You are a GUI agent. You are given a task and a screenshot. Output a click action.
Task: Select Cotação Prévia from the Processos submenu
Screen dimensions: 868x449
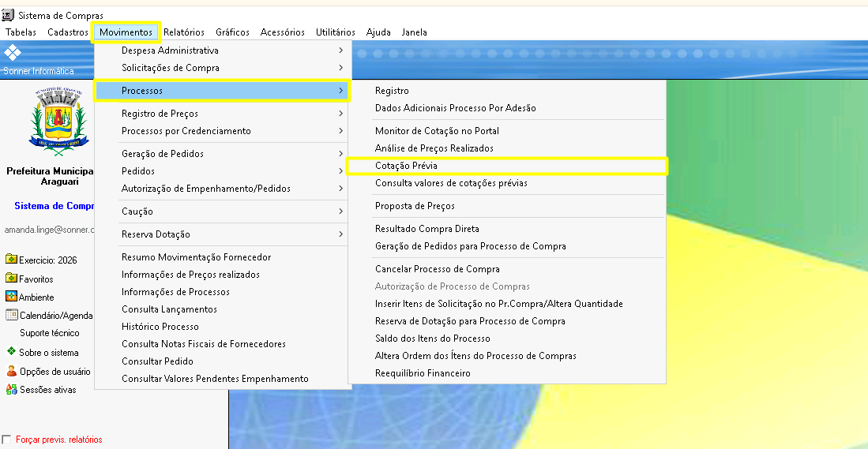tap(406, 166)
